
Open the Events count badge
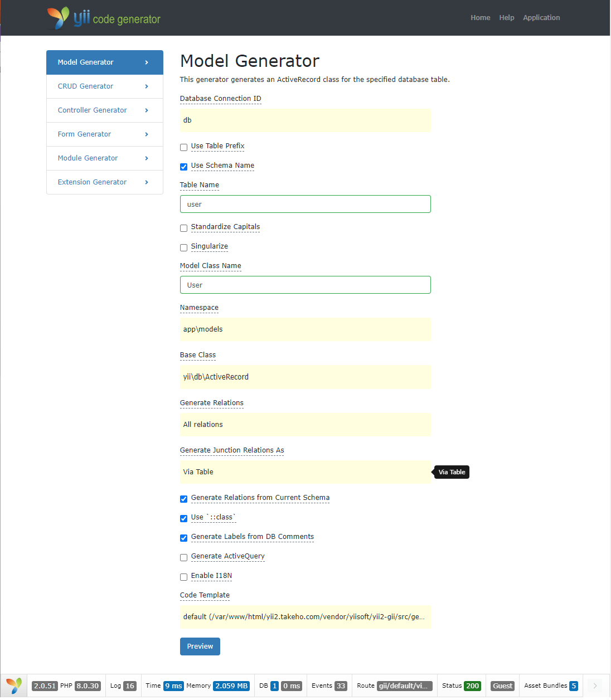341,686
